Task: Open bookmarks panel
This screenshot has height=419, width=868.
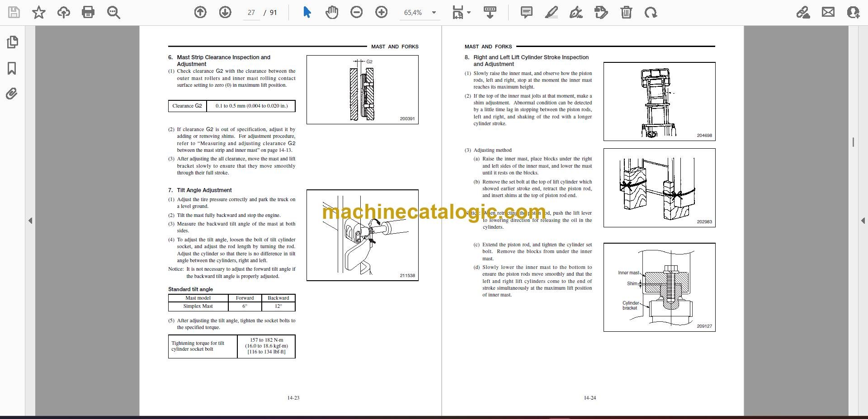Action: pyautogui.click(x=12, y=68)
